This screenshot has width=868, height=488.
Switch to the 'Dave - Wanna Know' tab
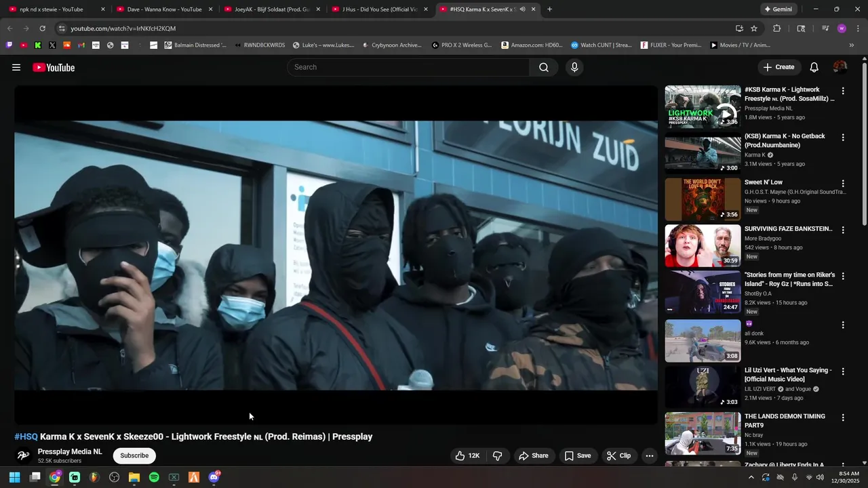[164, 9]
